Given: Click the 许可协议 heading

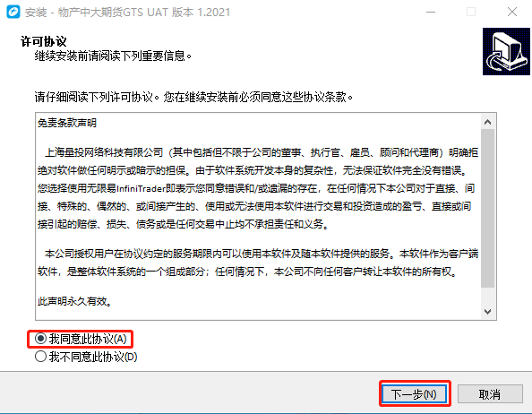Looking at the screenshot, I should tap(43, 41).
